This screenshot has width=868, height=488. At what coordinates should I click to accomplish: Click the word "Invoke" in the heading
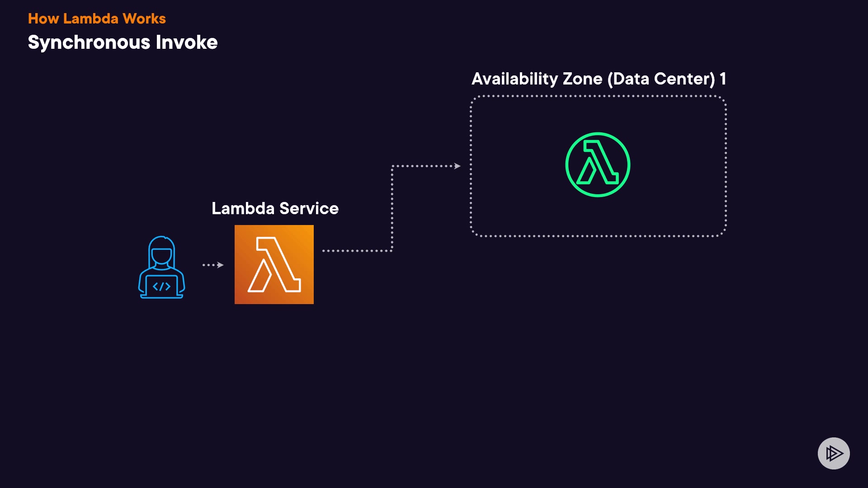[187, 42]
